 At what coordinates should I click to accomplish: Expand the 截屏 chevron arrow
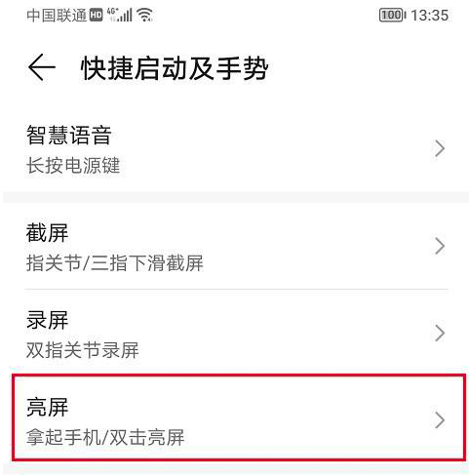pos(440,246)
